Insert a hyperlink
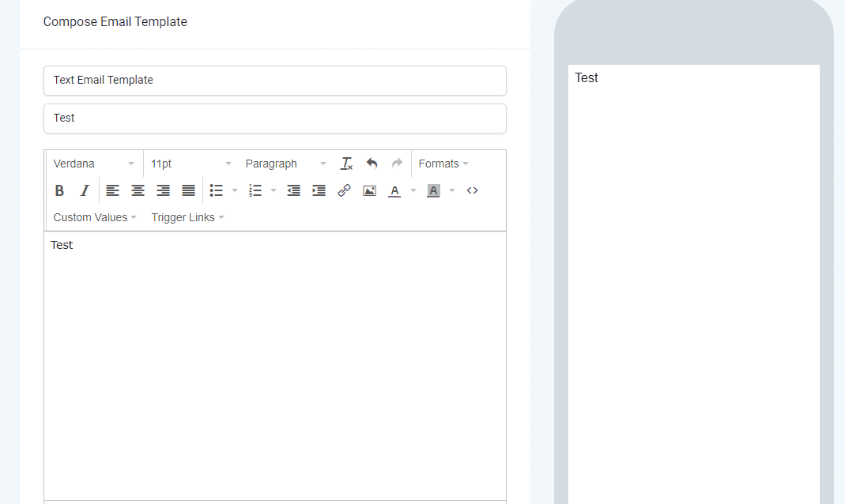The width and height of the screenshot is (845, 504). point(345,190)
